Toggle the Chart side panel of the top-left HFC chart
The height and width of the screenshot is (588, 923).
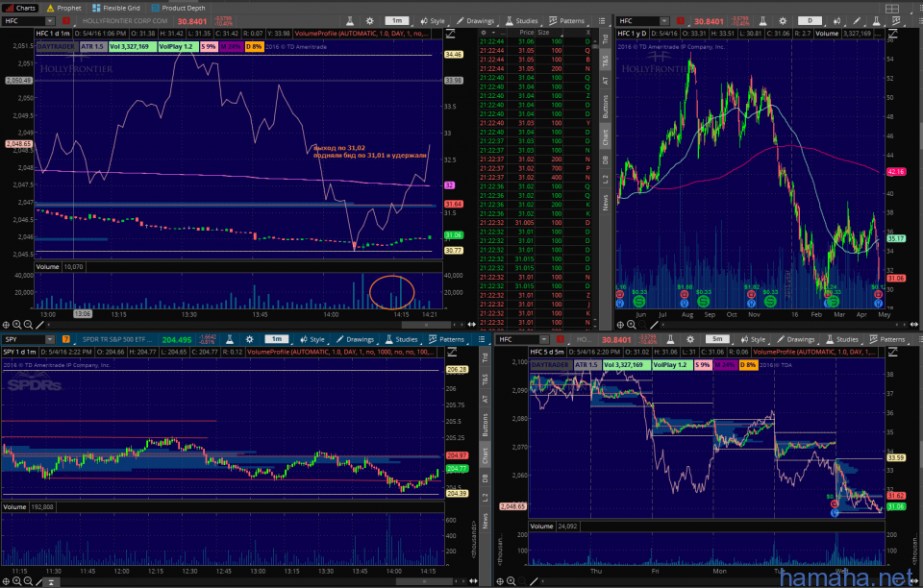(605, 137)
